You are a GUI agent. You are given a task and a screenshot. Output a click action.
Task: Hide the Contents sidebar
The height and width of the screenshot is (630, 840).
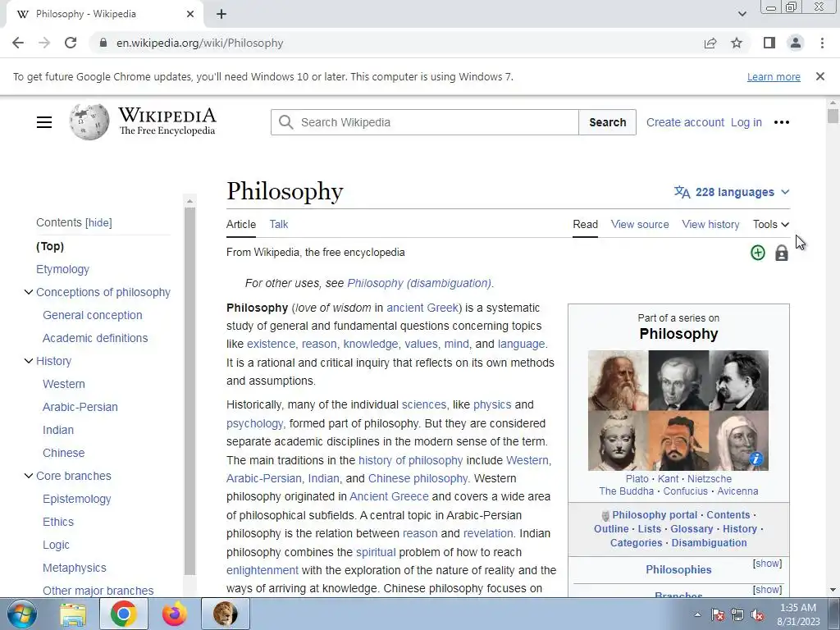(x=99, y=223)
